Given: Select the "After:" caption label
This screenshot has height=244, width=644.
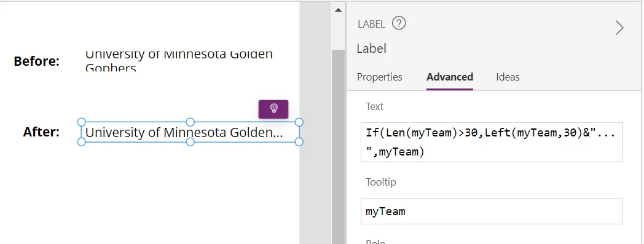Looking at the screenshot, I should coord(41,132).
